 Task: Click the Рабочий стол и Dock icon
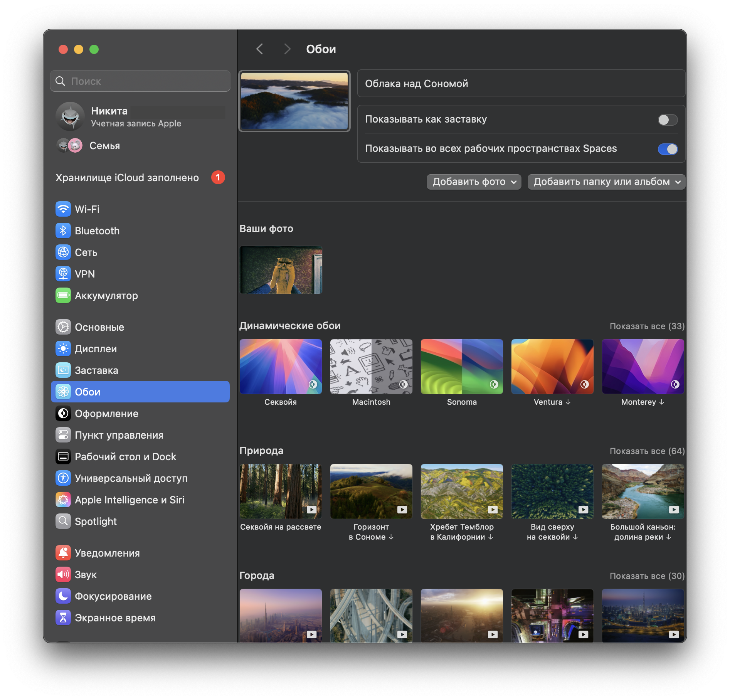click(x=63, y=457)
